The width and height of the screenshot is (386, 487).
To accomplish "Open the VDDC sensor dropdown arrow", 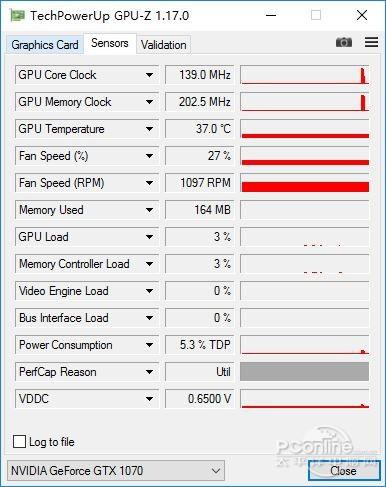I will coord(150,399).
